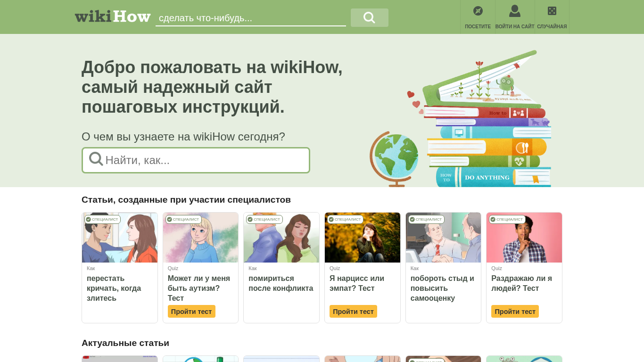Open Я нарцисс или эмпат? Тест link

(357, 283)
